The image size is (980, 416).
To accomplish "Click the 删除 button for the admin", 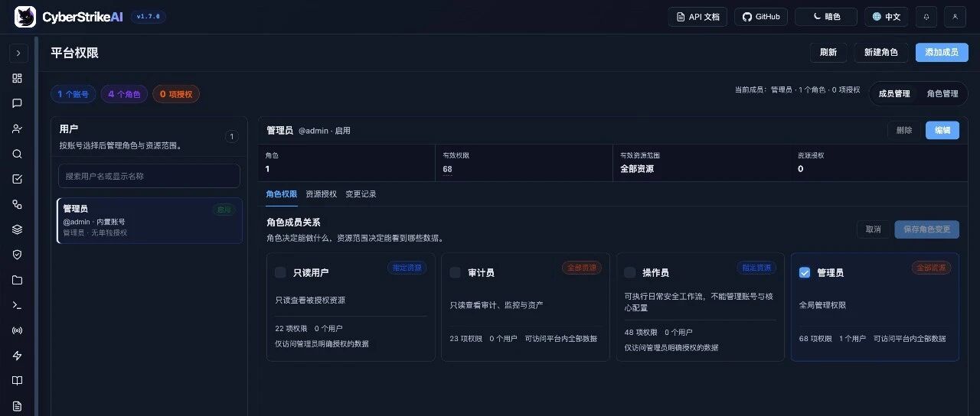I will [x=904, y=131].
